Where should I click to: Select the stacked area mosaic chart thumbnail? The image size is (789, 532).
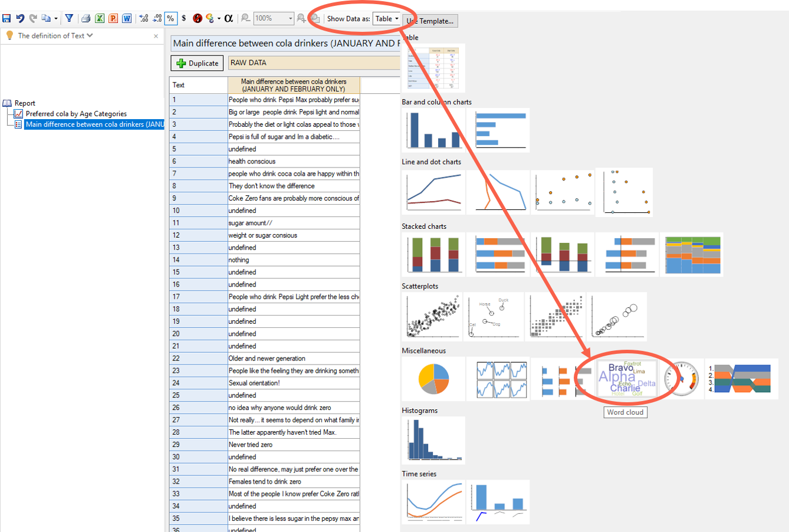pyautogui.click(x=692, y=254)
